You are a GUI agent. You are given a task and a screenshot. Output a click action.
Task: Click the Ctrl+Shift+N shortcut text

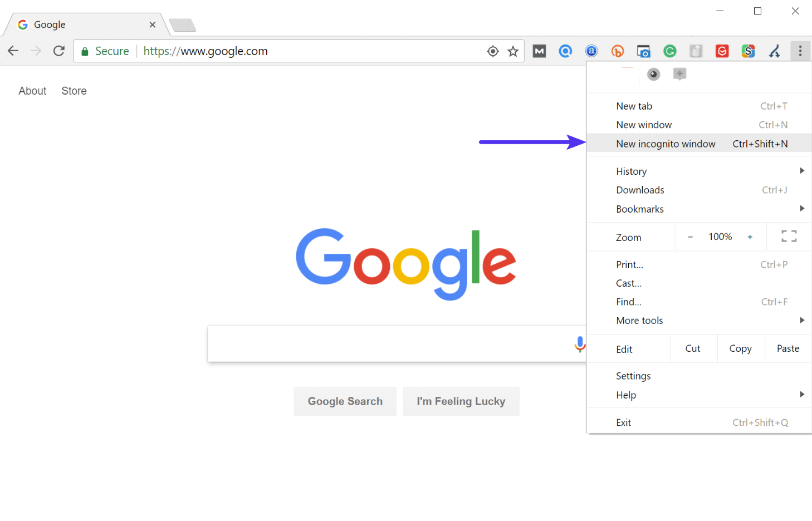(760, 144)
